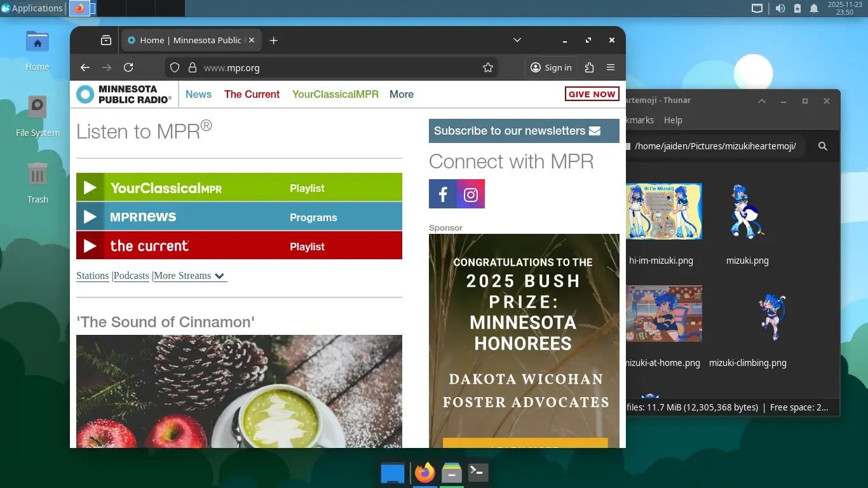Bookmark this page with the star icon

click(x=487, y=67)
